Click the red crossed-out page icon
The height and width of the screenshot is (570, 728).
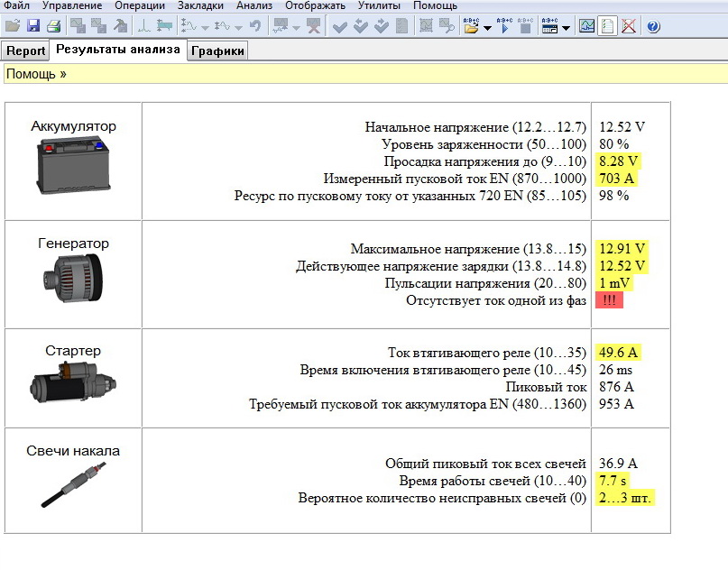pyautogui.click(x=629, y=27)
